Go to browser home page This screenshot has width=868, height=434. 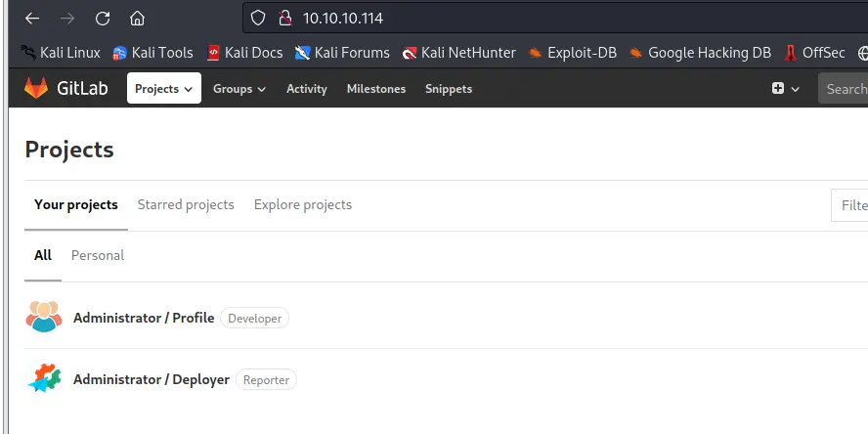(x=137, y=18)
